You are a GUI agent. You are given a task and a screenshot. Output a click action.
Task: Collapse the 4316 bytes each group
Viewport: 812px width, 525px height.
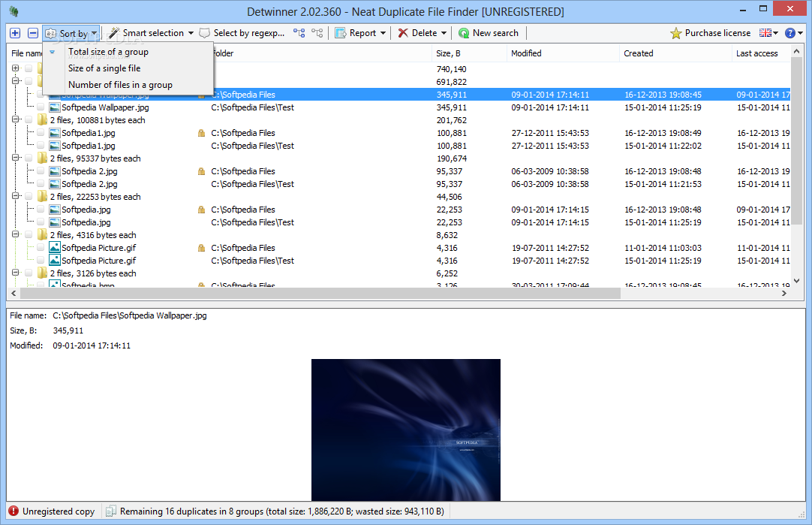16,234
